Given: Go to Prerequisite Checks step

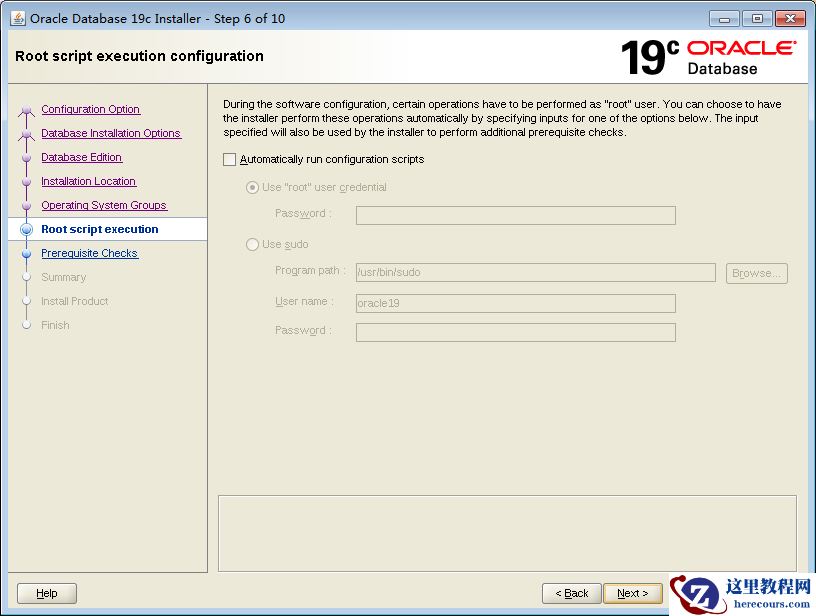Looking at the screenshot, I should tap(89, 254).
